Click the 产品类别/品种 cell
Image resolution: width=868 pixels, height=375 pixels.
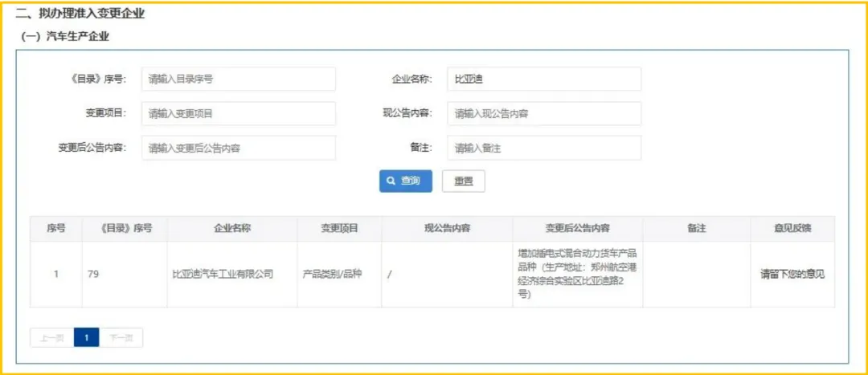coord(339,275)
